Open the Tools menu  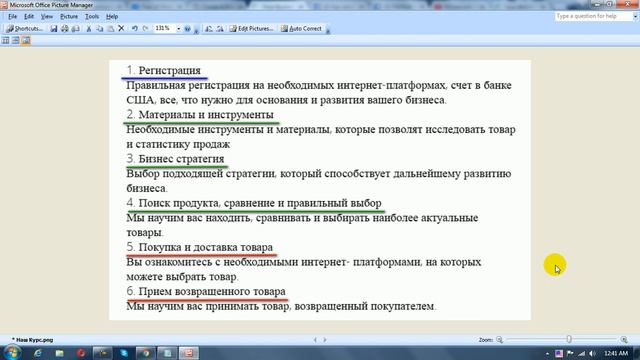click(92, 16)
